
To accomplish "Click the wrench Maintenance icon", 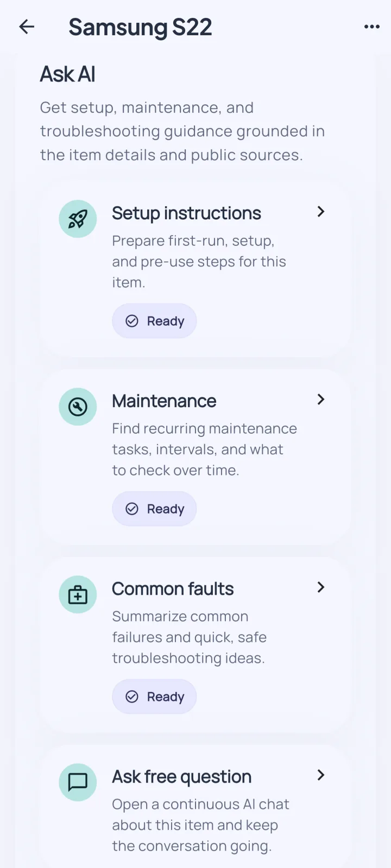I will pyautogui.click(x=78, y=406).
